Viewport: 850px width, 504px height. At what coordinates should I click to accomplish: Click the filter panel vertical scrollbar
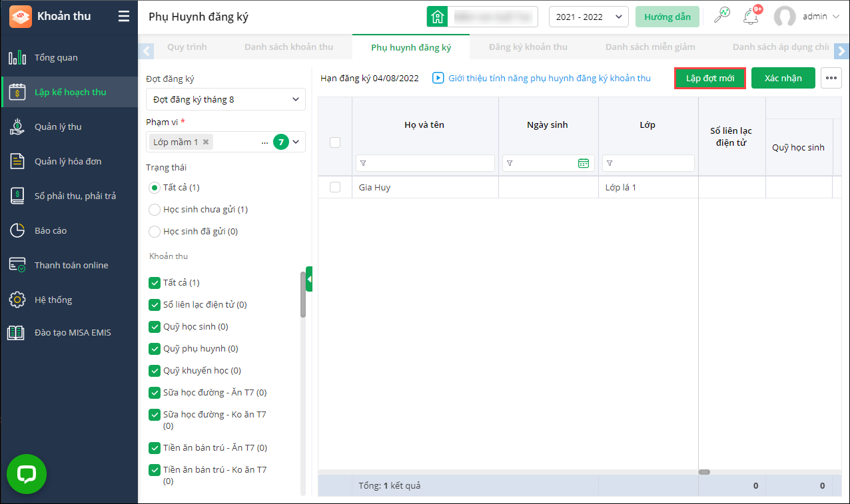pos(303,295)
